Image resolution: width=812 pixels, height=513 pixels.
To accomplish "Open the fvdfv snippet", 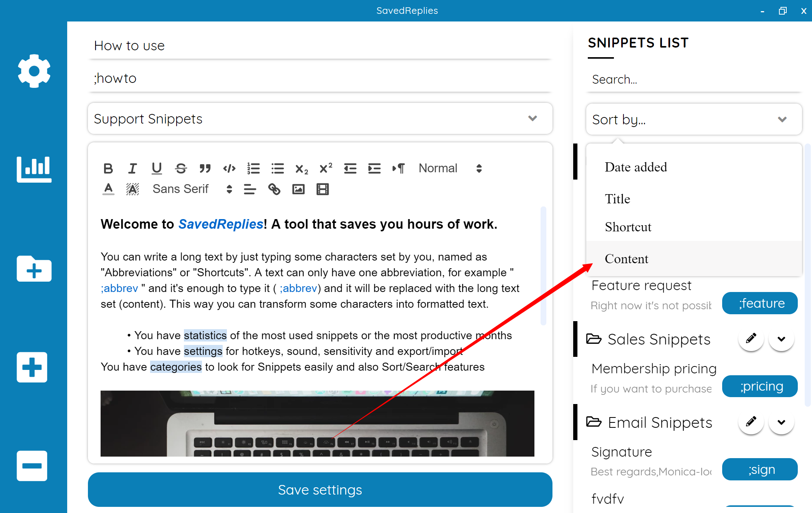I will pyautogui.click(x=608, y=499).
